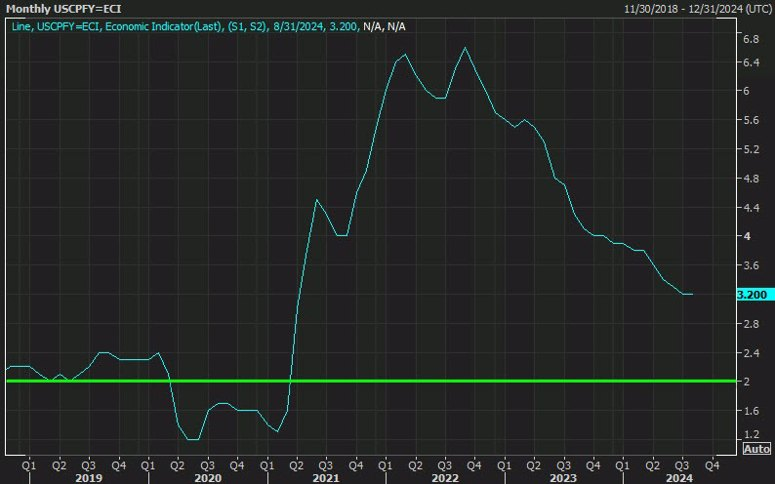This screenshot has width=775, height=484.
Task: Click the 2024 year label on time axis
Action: [x=679, y=478]
